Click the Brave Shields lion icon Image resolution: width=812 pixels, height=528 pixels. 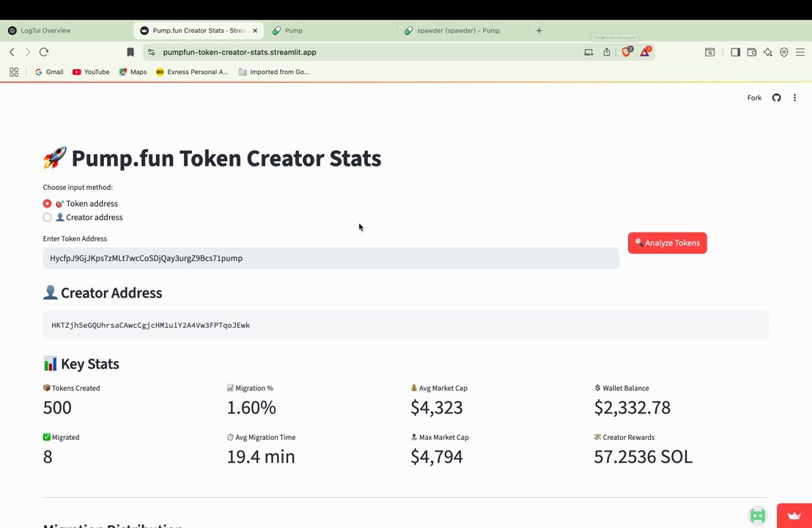tap(627, 52)
